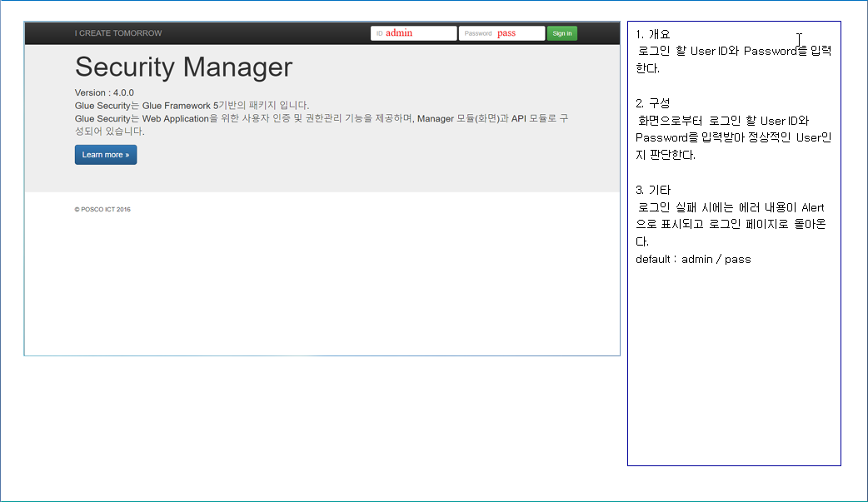
Task: Click the Glue Framework 5기반 description line
Action: click(x=192, y=106)
